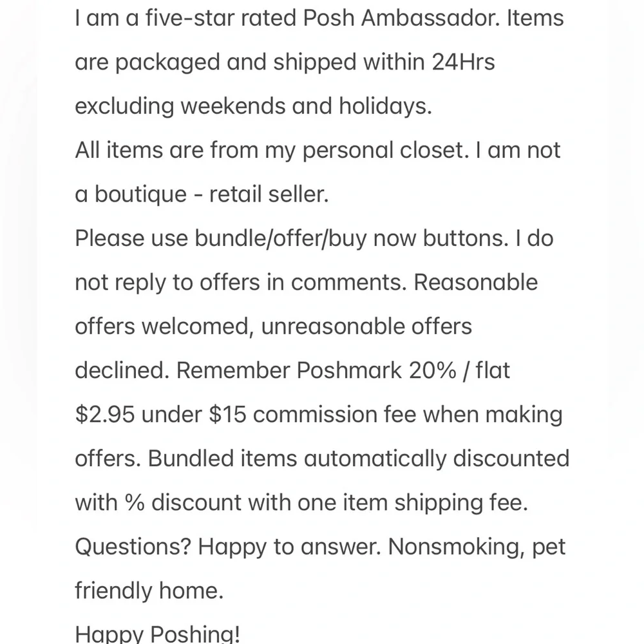
Task: Click the 'Questions? Happy to answer.' text
Action: click(228, 547)
